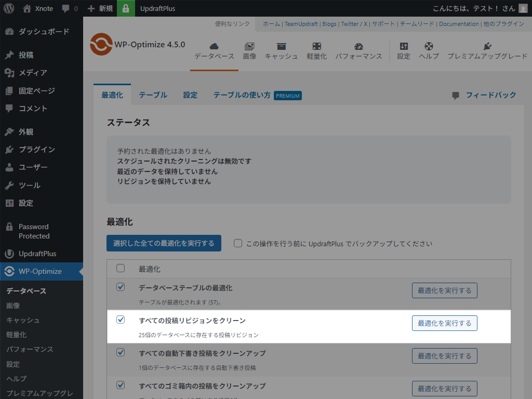Click the コメント sidebar bubble icon

(9, 108)
